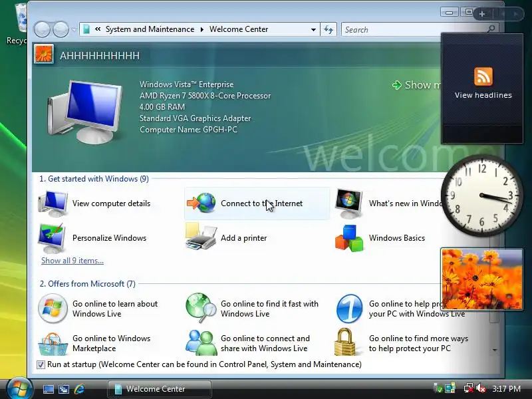The width and height of the screenshot is (532, 399).
Task: Open the Start menu orb
Action: (x=19, y=388)
